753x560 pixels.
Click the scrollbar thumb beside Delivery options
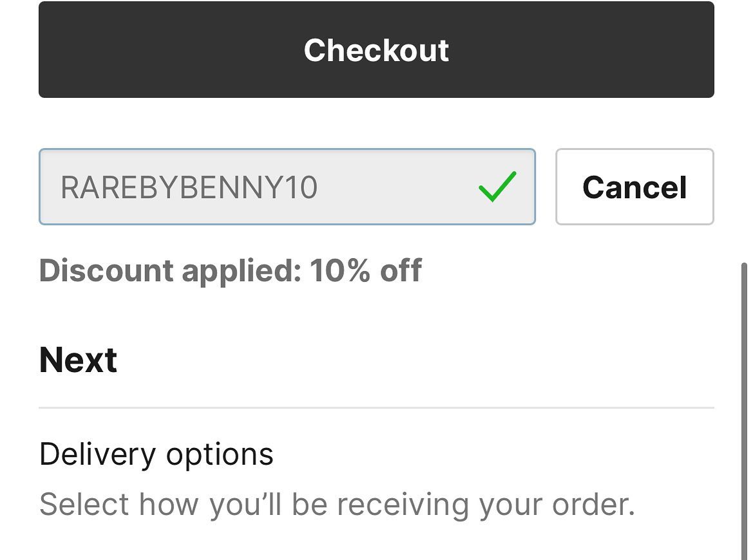point(745,411)
